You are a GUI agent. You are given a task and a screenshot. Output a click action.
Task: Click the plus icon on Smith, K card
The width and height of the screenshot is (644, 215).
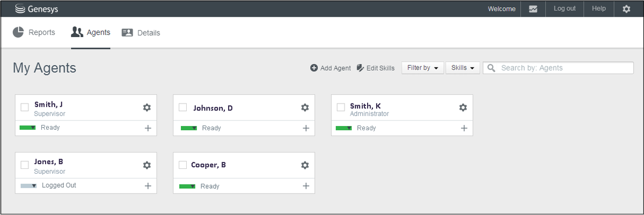pyautogui.click(x=464, y=128)
